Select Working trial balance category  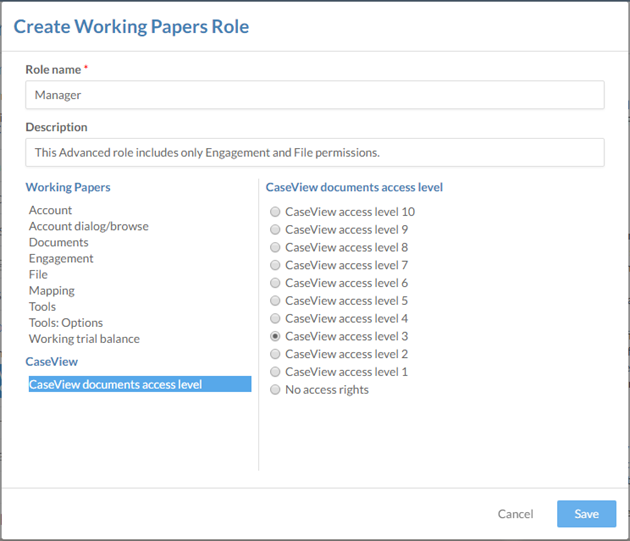pyautogui.click(x=84, y=339)
